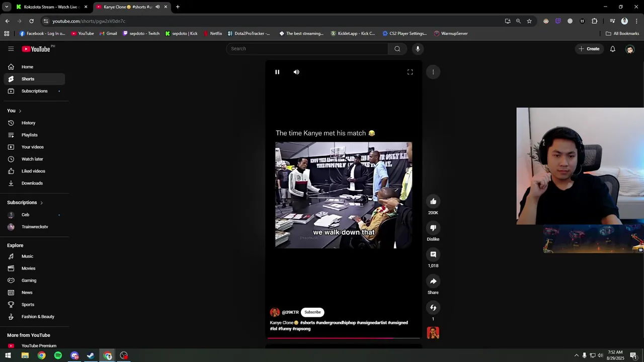The width and height of the screenshot is (644, 362).
Task: Click the #unsignedartist hashtag
Action: click(x=372, y=323)
